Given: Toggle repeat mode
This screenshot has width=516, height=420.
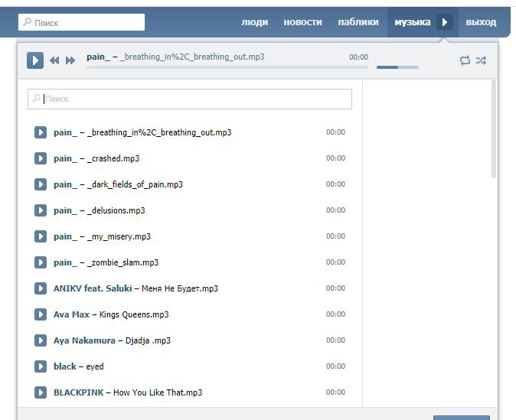Looking at the screenshot, I should coord(465,60).
